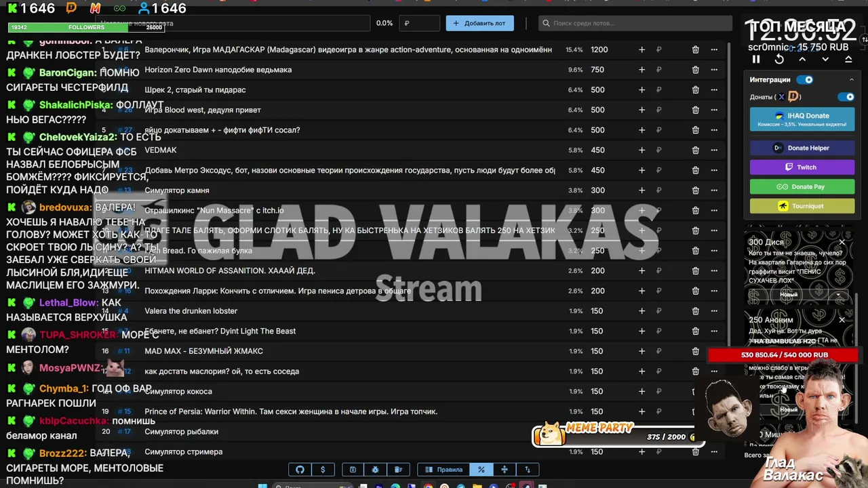
Task: Click the 1200 amount of Мадагаскар lot
Action: tap(599, 49)
